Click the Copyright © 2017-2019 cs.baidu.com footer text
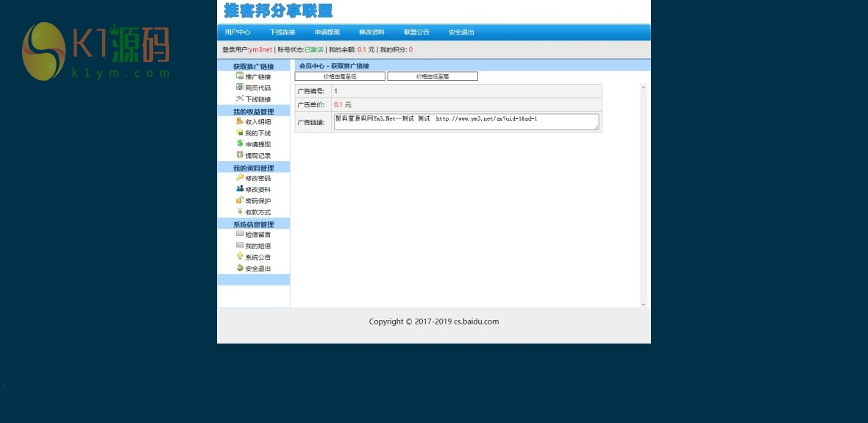This screenshot has width=868, height=423. click(434, 321)
